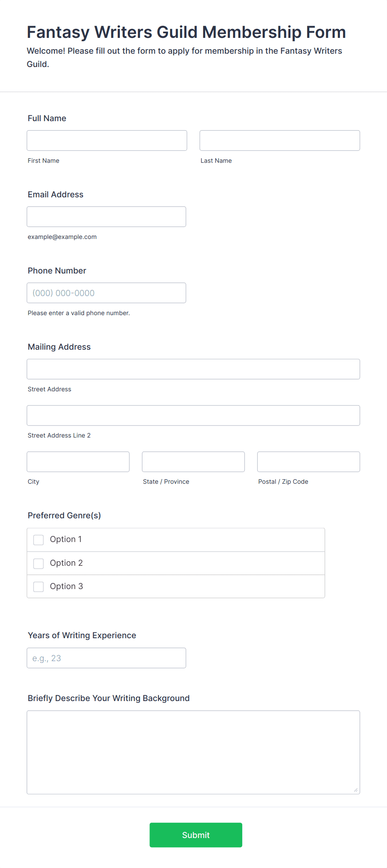Check the Option 1 genre checkbox

coord(38,540)
